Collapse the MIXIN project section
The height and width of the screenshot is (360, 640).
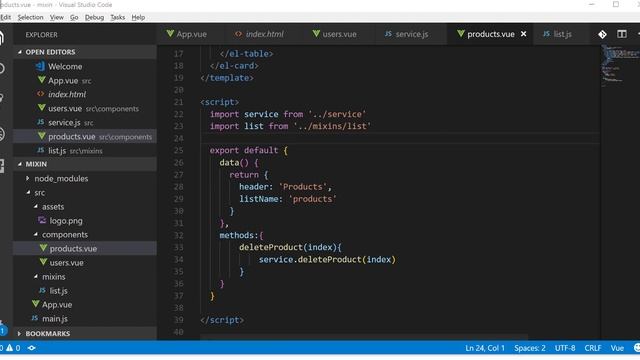20,164
